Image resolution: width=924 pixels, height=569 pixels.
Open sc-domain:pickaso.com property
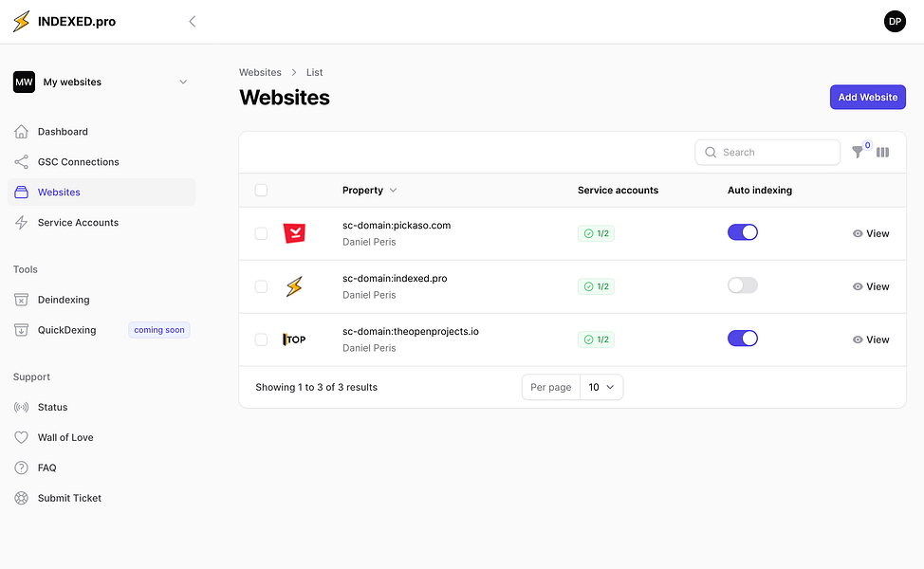[397, 226]
